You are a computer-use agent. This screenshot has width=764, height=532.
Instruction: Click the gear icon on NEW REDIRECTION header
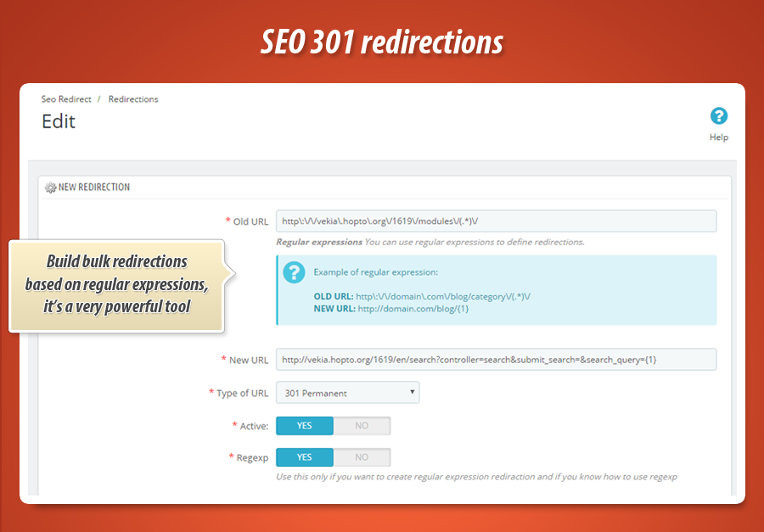click(x=50, y=188)
